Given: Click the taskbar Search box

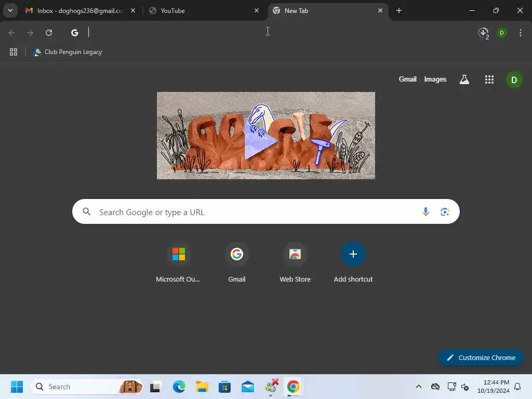Looking at the screenshot, I should click(87, 387).
